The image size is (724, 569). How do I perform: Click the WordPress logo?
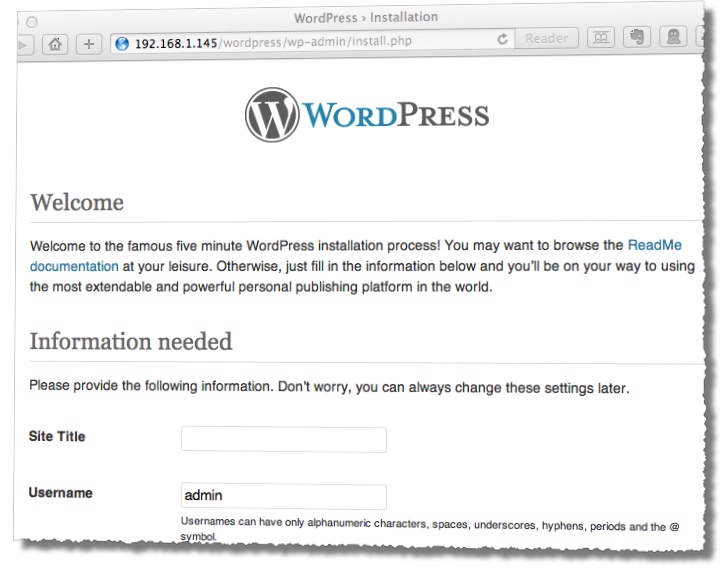(367, 115)
